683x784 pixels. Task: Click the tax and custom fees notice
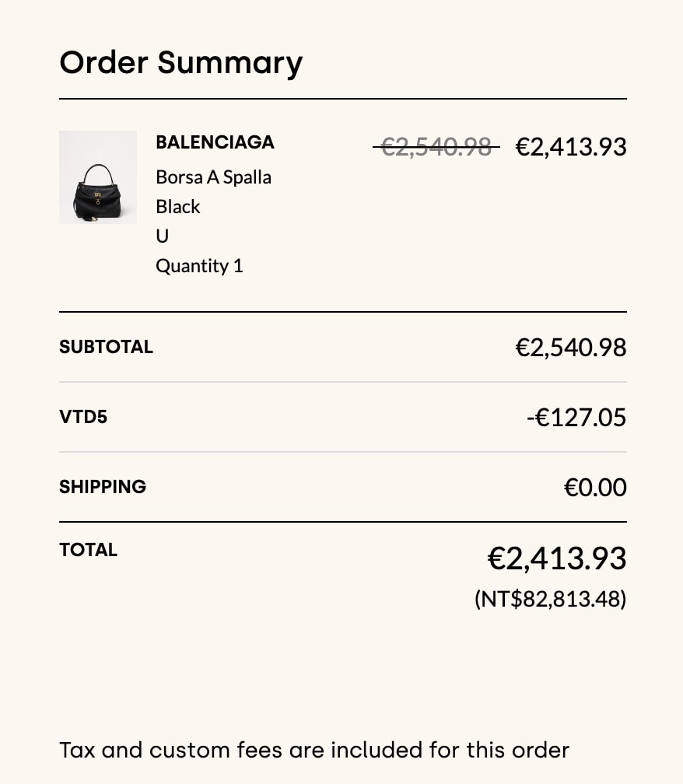(314, 750)
